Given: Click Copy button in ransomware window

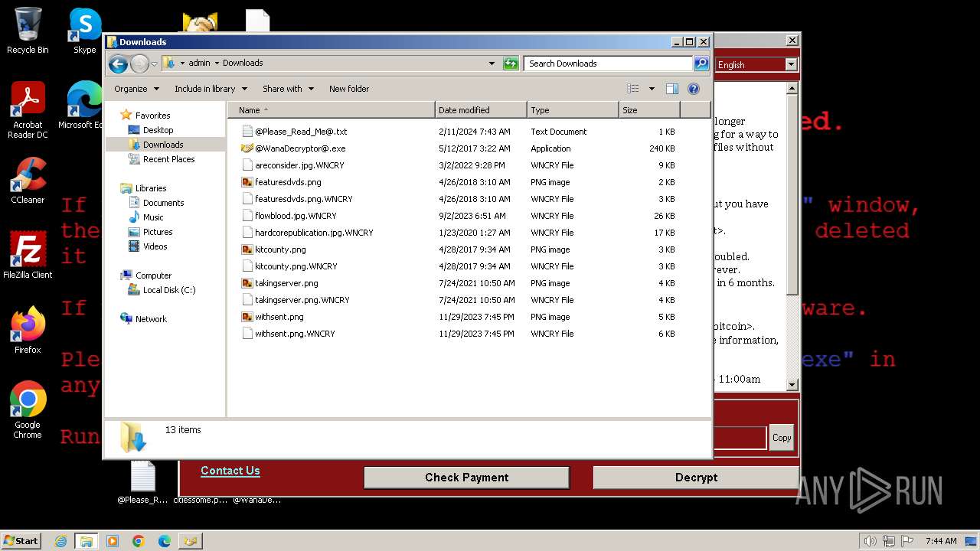Looking at the screenshot, I should click(x=782, y=438).
